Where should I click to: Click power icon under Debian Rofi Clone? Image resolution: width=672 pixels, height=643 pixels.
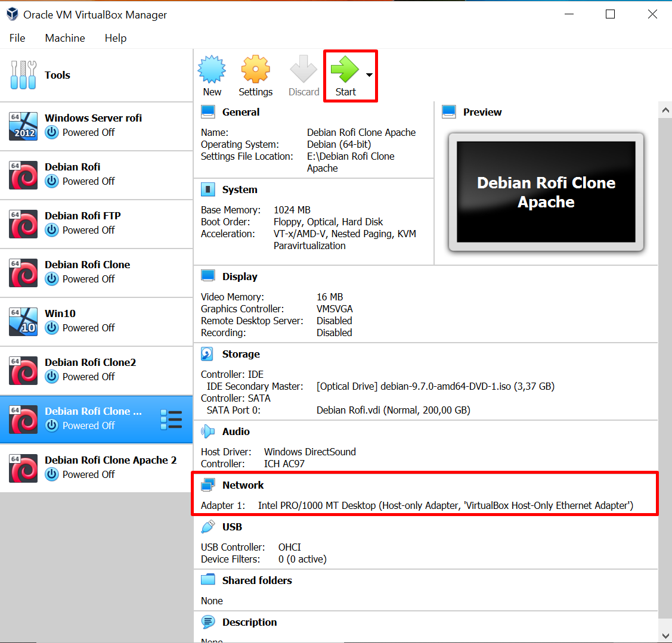click(51, 279)
